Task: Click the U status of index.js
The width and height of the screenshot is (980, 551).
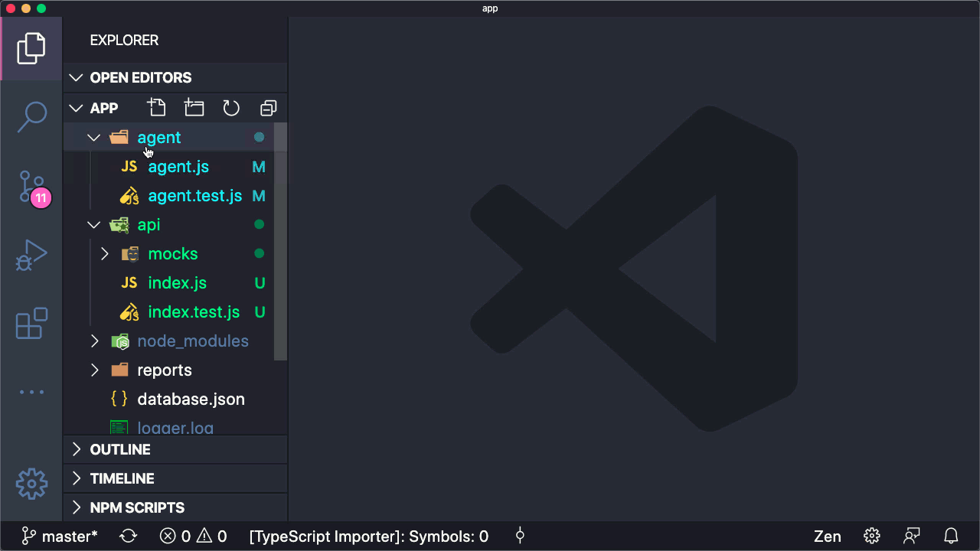Action: pyautogui.click(x=260, y=283)
